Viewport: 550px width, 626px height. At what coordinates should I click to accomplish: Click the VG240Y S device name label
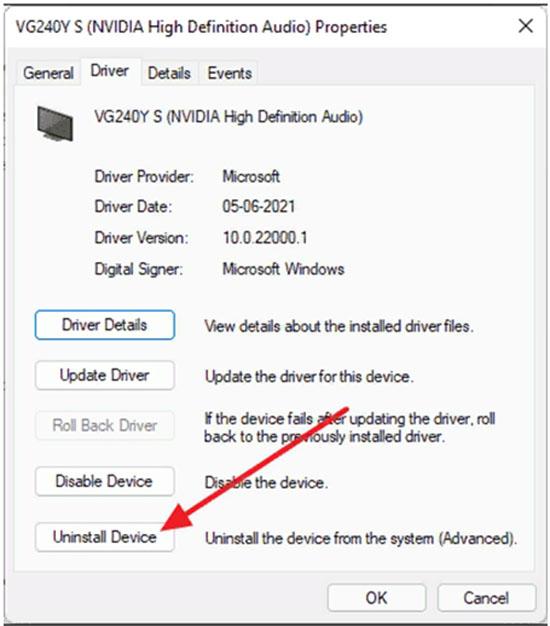pos(228,117)
